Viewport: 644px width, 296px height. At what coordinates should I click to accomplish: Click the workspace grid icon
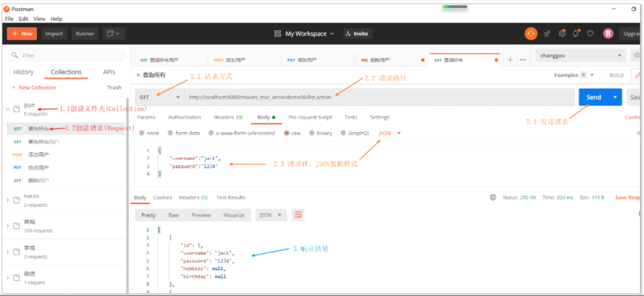(278, 34)
